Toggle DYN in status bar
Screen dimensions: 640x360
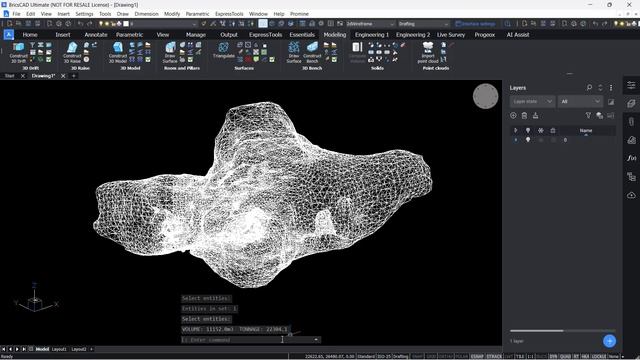[553, 356]
